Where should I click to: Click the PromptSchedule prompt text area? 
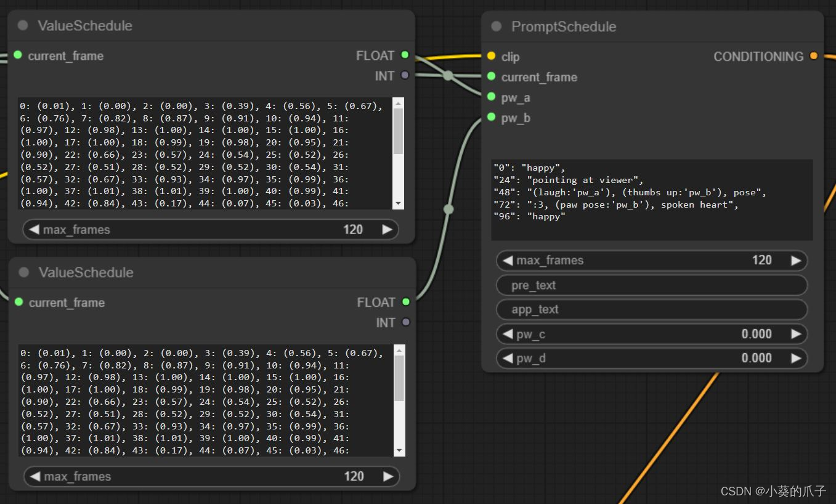click(652, 200)
